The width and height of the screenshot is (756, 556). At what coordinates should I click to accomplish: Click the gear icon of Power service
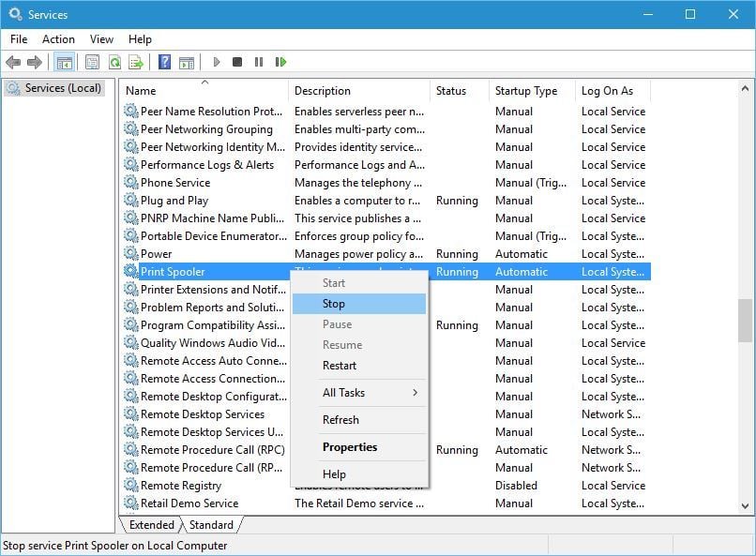click(x=130, y=253)
